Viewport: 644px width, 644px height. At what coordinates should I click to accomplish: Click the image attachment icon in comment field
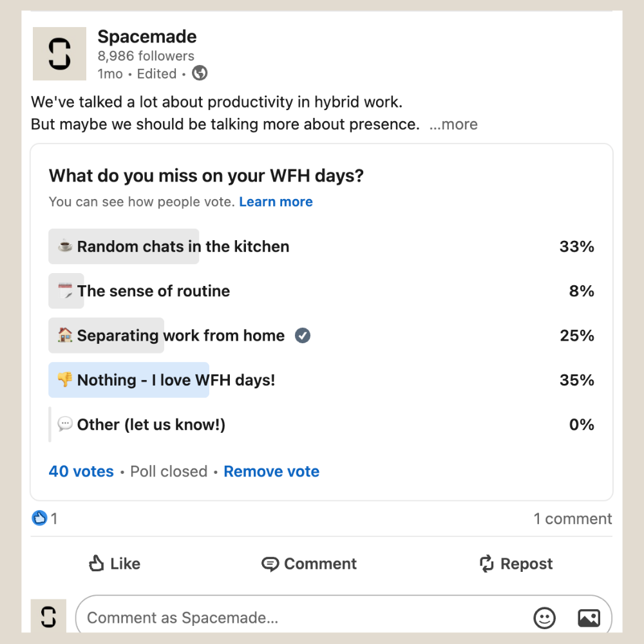[588, 618]
